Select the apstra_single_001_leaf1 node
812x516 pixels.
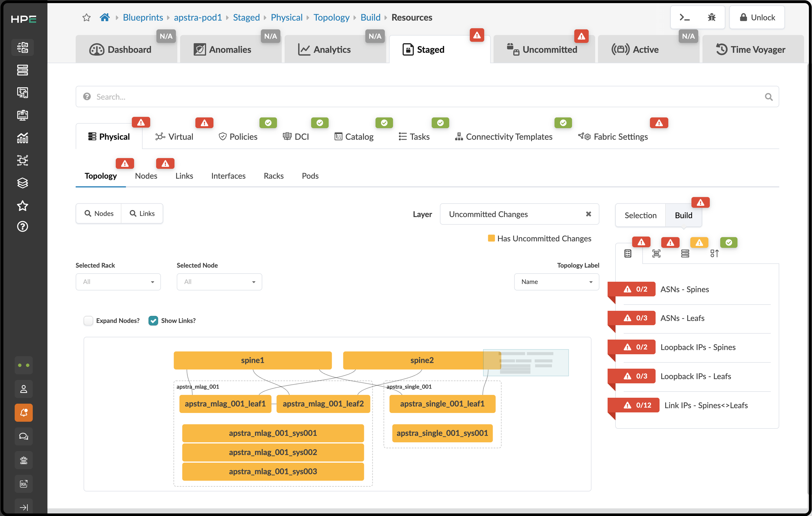click(442, 404)
